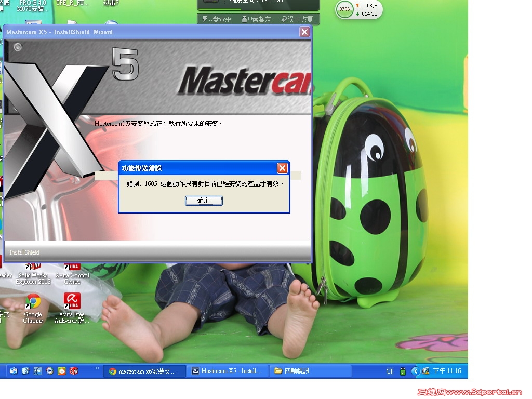Open SolidWorks Explorer 2012 desktop shortcut
This screenshot has height=399, width=532.
click(x=33, y=274)
